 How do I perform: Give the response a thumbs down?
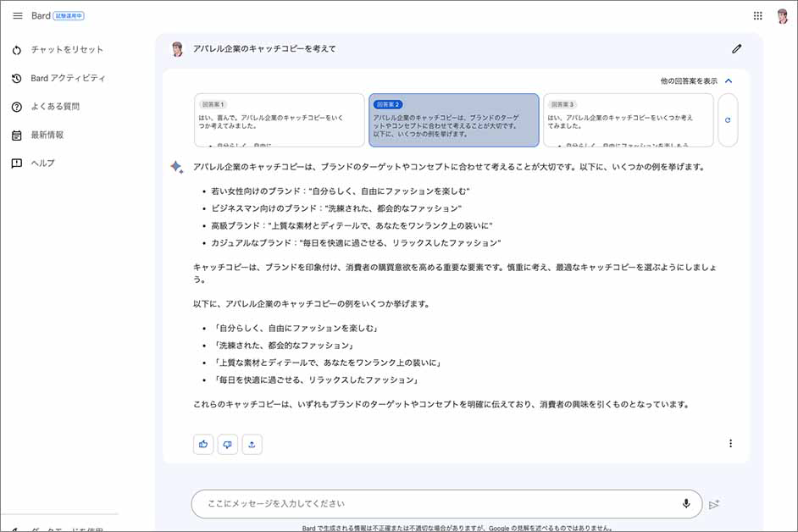click(x=227, y=444)
